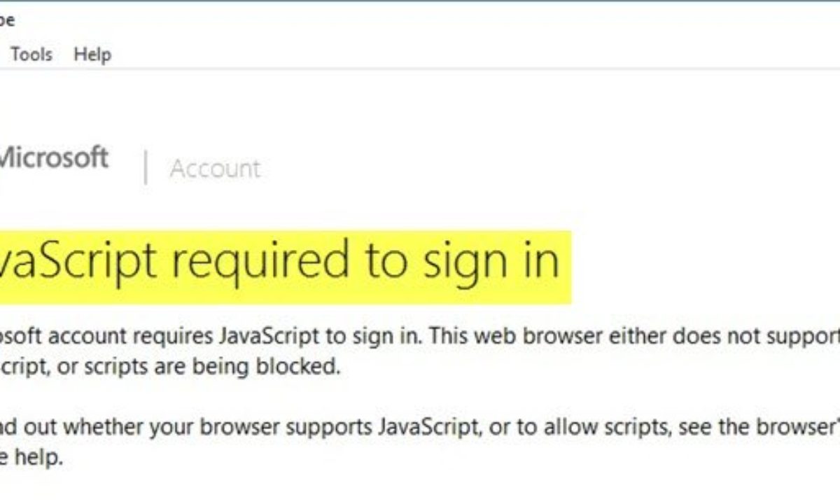The image size is (840, 504).
Task: Click the highlighted JavaScript required heading
Action: [280, 262]
